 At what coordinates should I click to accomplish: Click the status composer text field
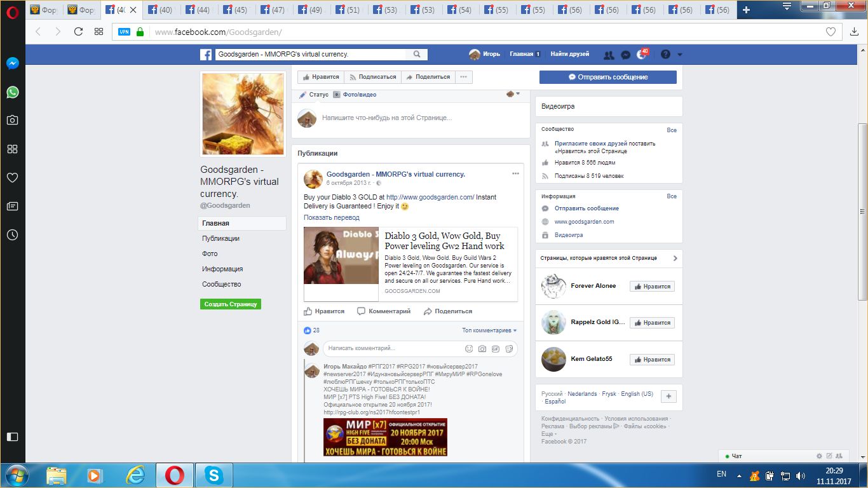pos(386,118)
